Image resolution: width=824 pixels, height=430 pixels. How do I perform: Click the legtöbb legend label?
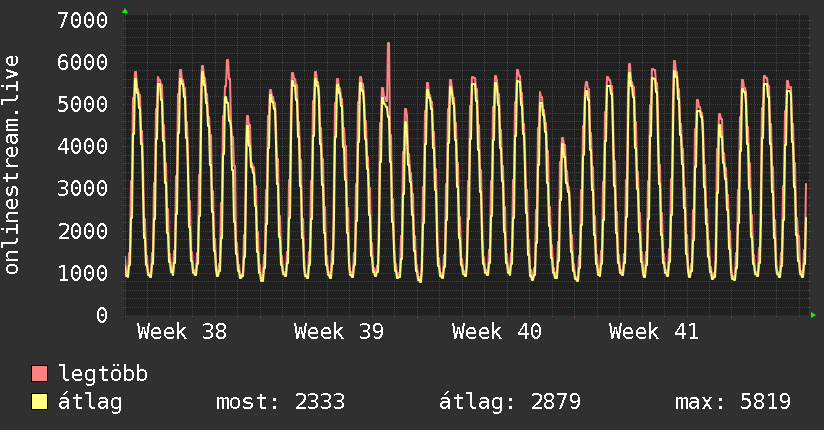pos(104,375)
